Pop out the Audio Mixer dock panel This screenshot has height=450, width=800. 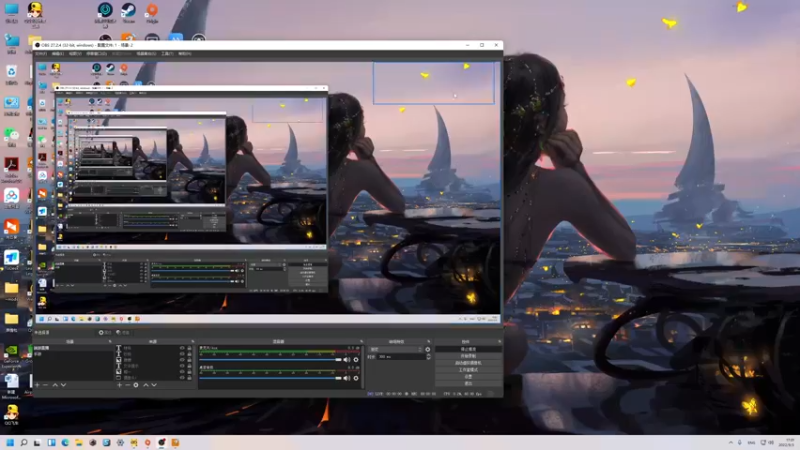click(x=361, y=341)
